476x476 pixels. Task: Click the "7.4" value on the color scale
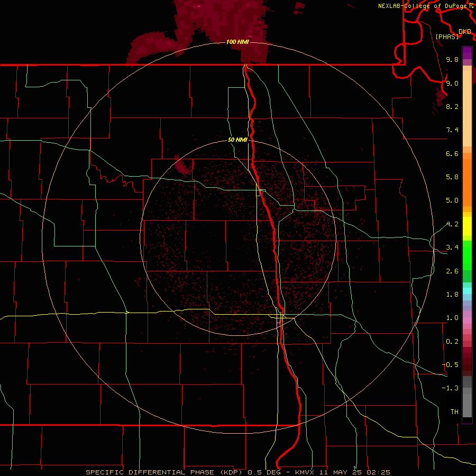pos(452,130)
